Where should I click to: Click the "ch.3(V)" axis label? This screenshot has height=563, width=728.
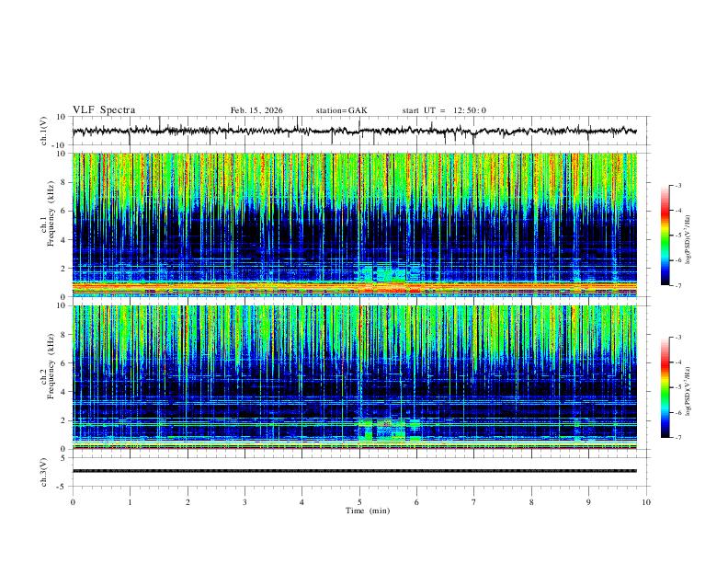click(x=44, y=472)
